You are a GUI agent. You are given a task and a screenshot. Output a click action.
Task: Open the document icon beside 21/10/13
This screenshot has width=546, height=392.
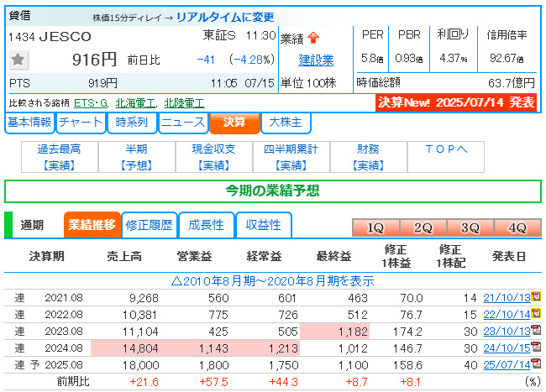pyautogui.click(x=536, y=296)
